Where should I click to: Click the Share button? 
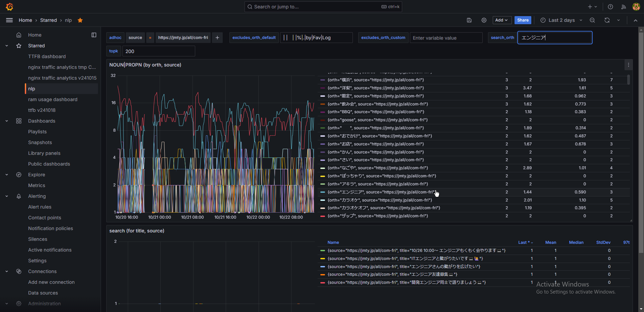point(523,20)
